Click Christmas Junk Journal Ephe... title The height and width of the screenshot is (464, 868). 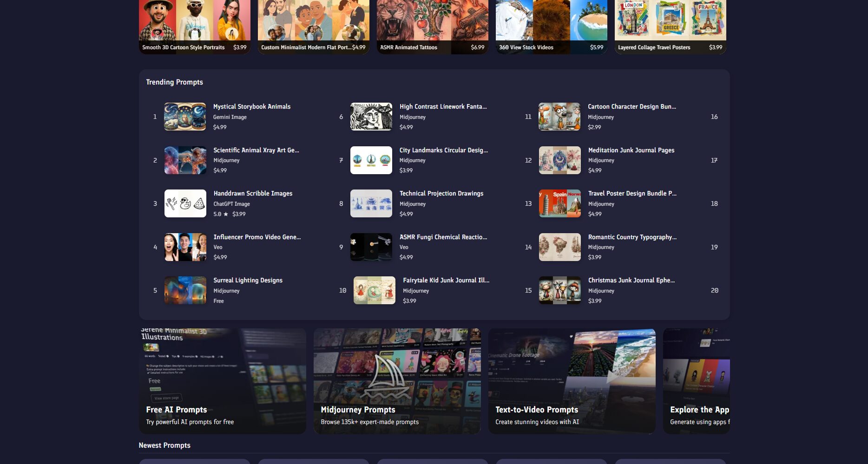click(x=631, y=280)
